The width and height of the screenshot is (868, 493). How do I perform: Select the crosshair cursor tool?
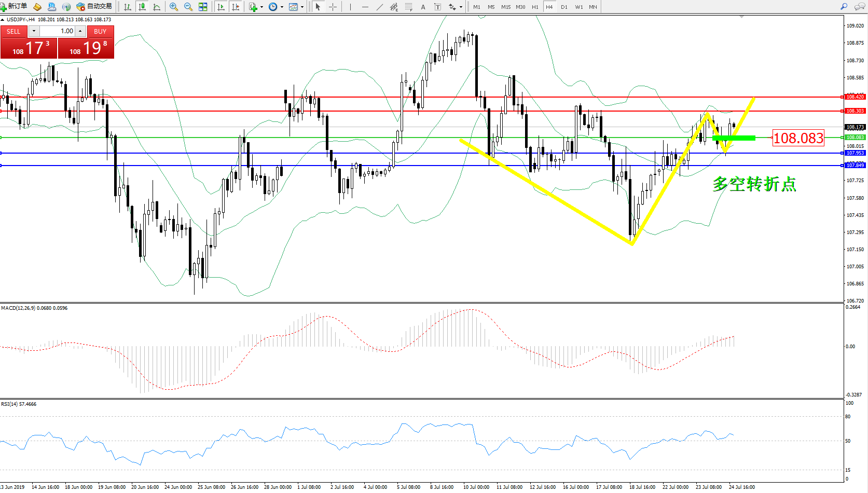(x=333, y=7)
